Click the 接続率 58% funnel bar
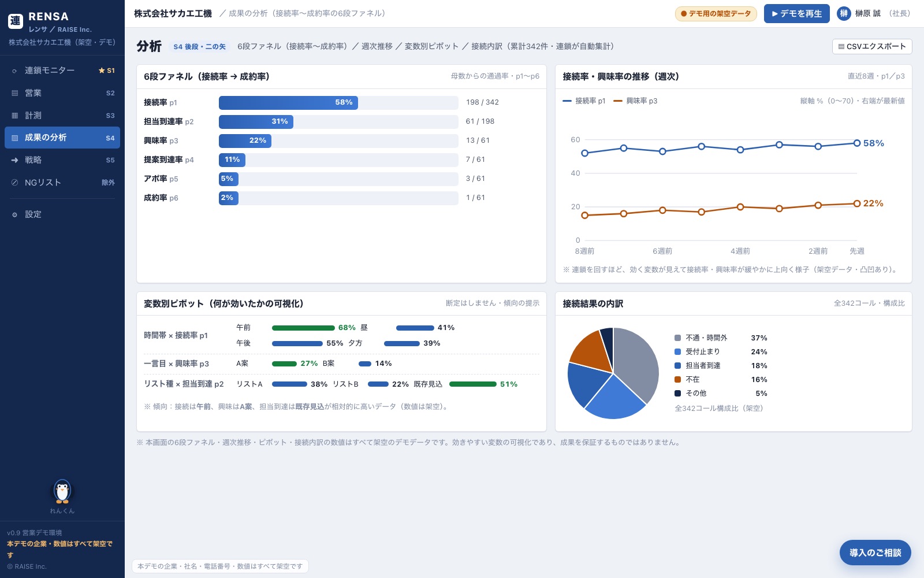 coord(288,102)
